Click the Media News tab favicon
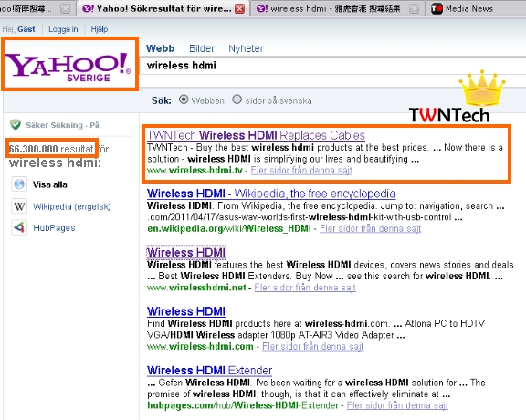 (437, 8)
